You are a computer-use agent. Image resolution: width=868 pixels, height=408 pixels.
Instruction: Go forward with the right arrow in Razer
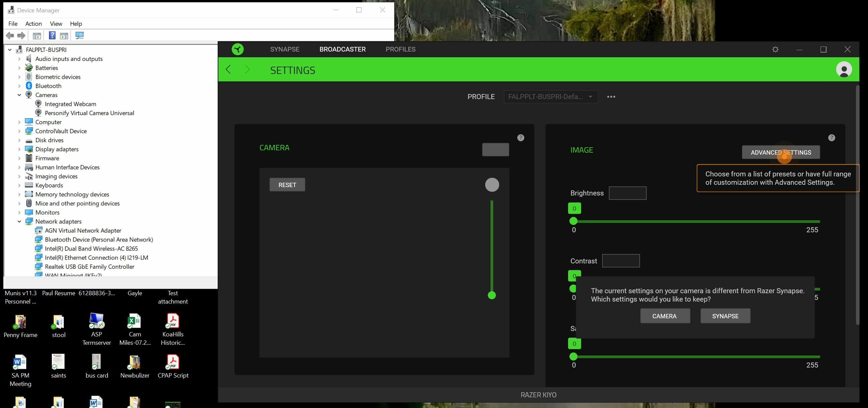[247, 70]
